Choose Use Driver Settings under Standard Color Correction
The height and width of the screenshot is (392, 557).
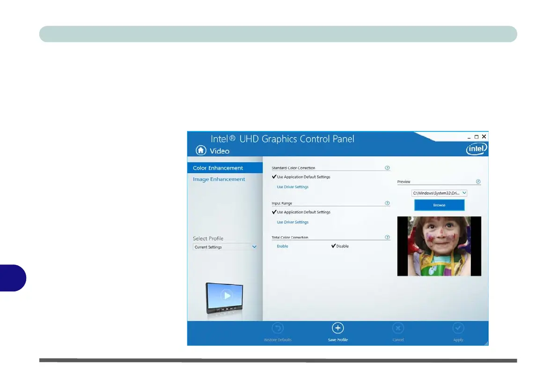tap(293, 187)
